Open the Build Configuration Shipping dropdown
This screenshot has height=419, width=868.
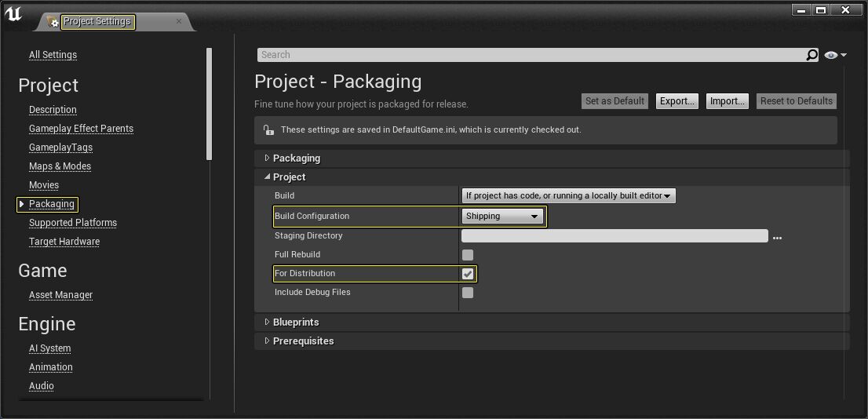[x=502, y=217]
